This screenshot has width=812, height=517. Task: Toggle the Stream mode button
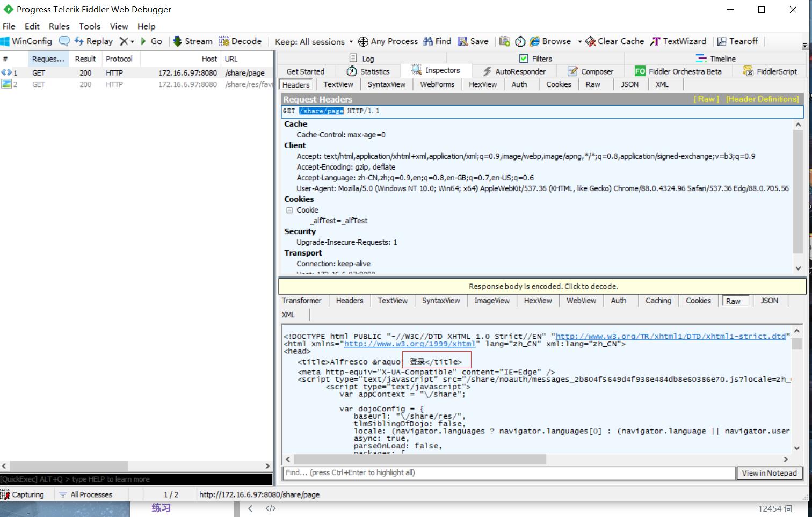coord(192,41)
